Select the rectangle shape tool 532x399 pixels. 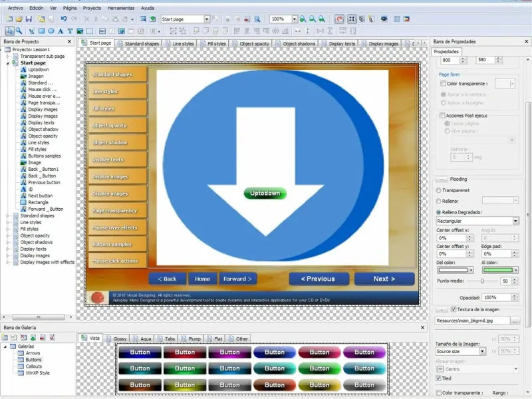(x=41, y=31)
